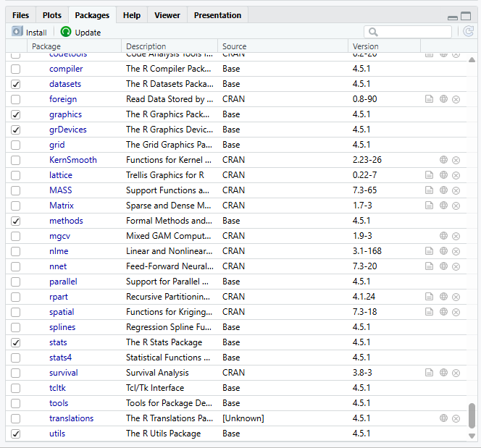
Task: Open the KernSmooth package link
Action: [x=73, y=160]
